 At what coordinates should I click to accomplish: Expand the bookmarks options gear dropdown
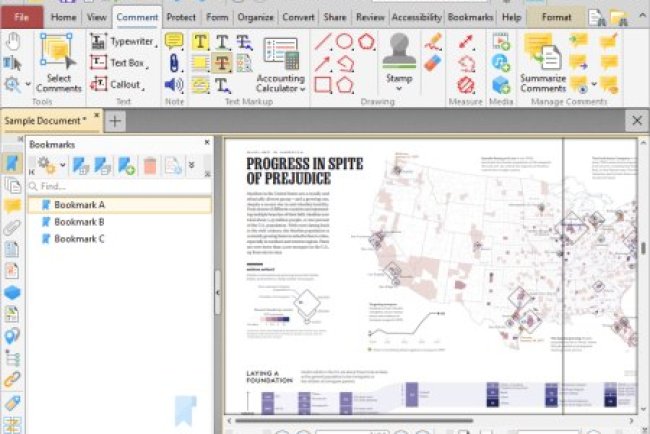[47, 166]
